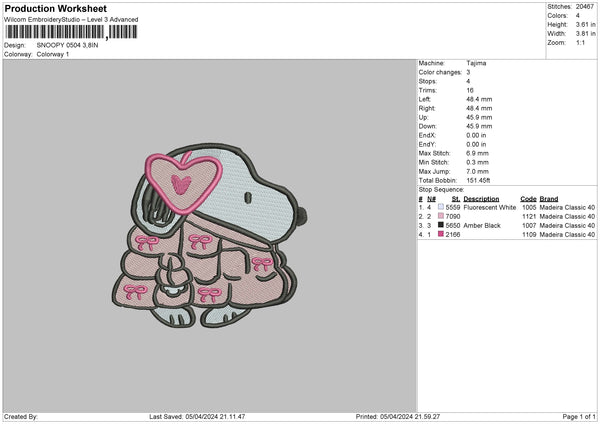Click the 'Fluorescent White' description
The width and height of the screenshot is (600, 424).
(489, 207)
